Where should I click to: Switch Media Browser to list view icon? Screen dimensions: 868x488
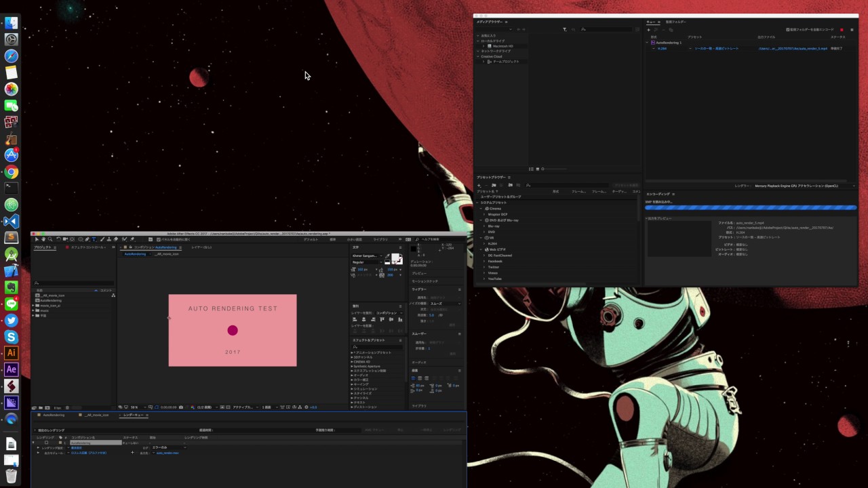pos(531,169)
